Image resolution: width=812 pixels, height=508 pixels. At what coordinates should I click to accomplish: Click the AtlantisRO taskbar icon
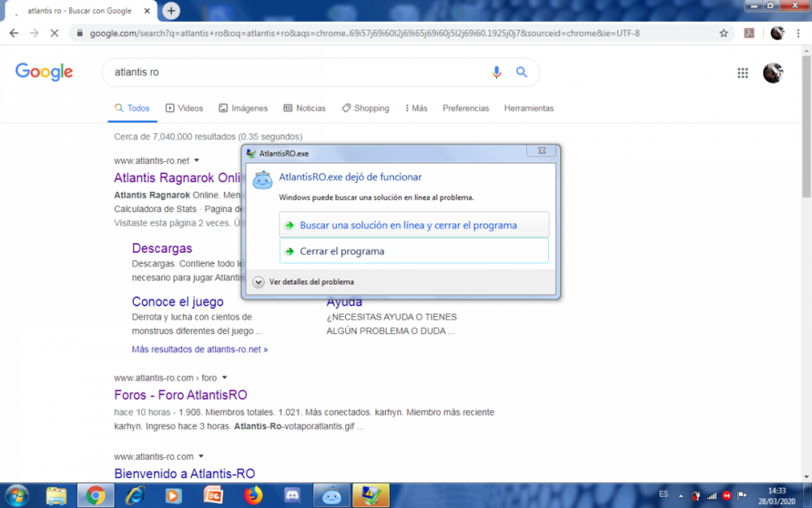click(332, 495)
